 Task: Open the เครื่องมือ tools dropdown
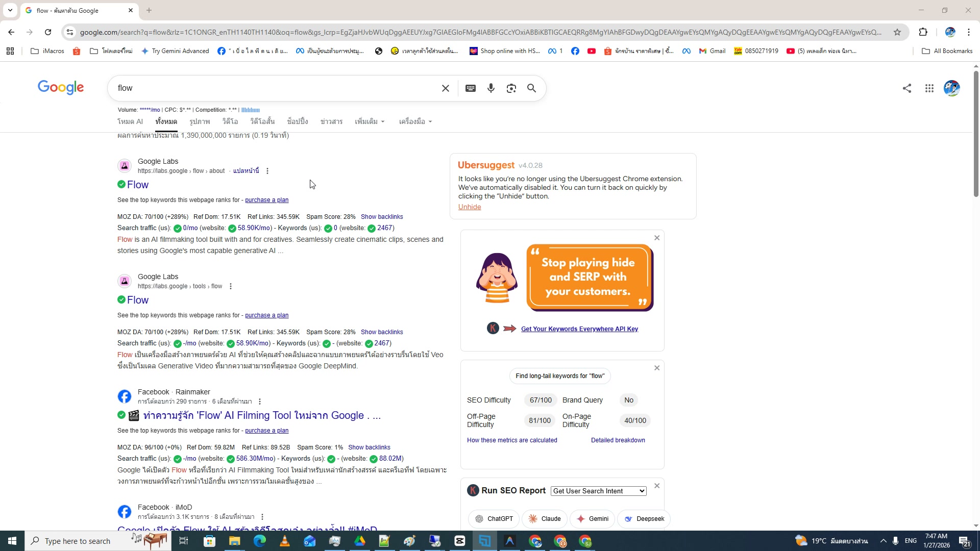[414, 121]
